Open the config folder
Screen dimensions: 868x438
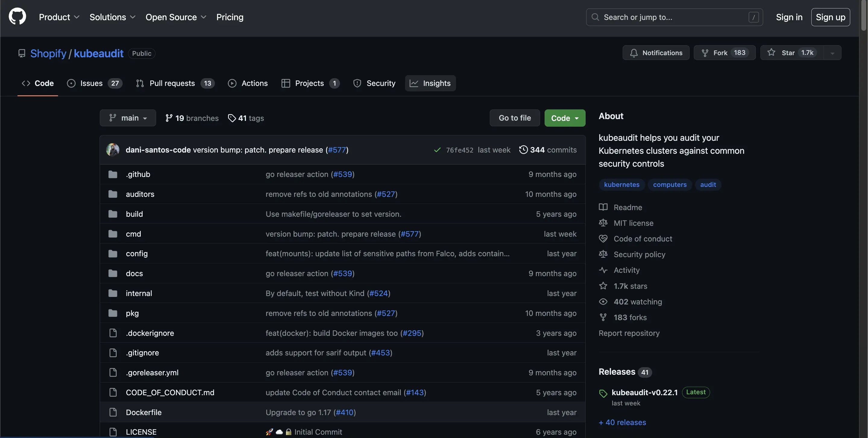pyautogui.click(x=137, y=254)
